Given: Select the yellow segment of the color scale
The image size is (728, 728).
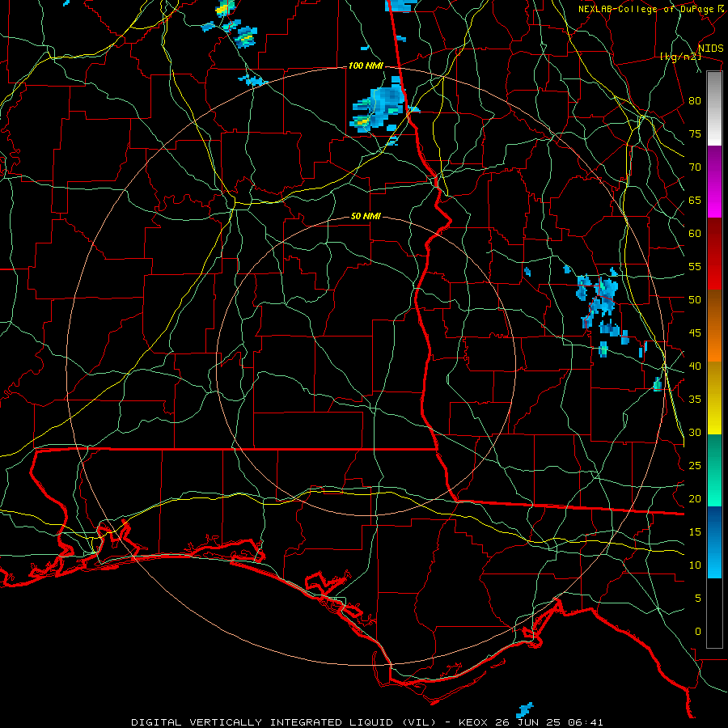Looking at the screenshot, I should pyautogui.click(x=714, y=398).
